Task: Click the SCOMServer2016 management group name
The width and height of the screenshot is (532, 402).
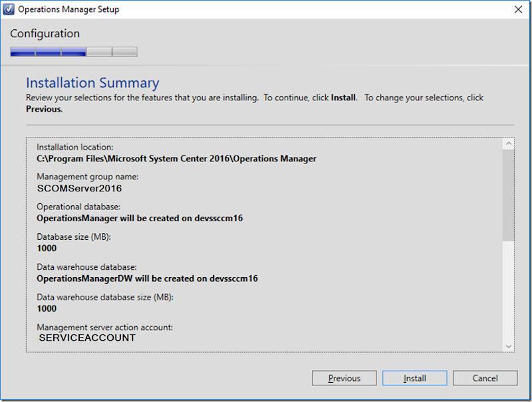Action: [x=79, y=189]
